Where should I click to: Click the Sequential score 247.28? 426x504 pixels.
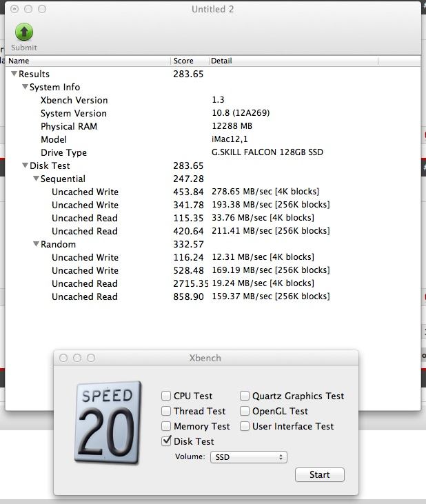(188, 179)
